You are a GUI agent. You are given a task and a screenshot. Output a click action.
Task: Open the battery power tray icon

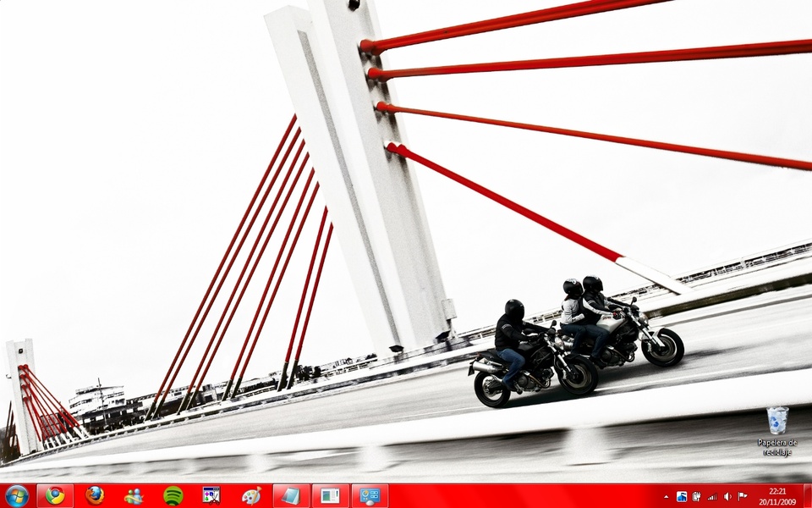(x=696, y=496)
